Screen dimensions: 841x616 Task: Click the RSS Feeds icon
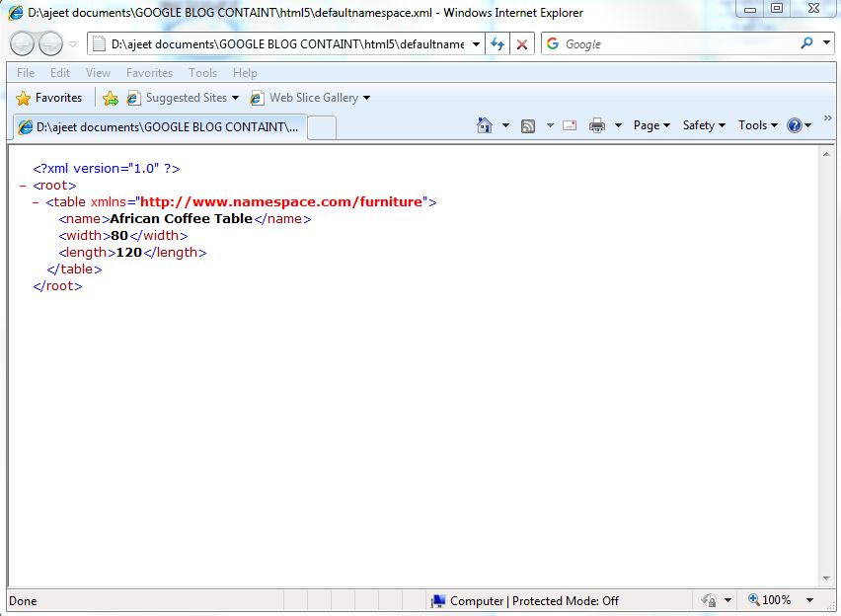click(528, 126)
